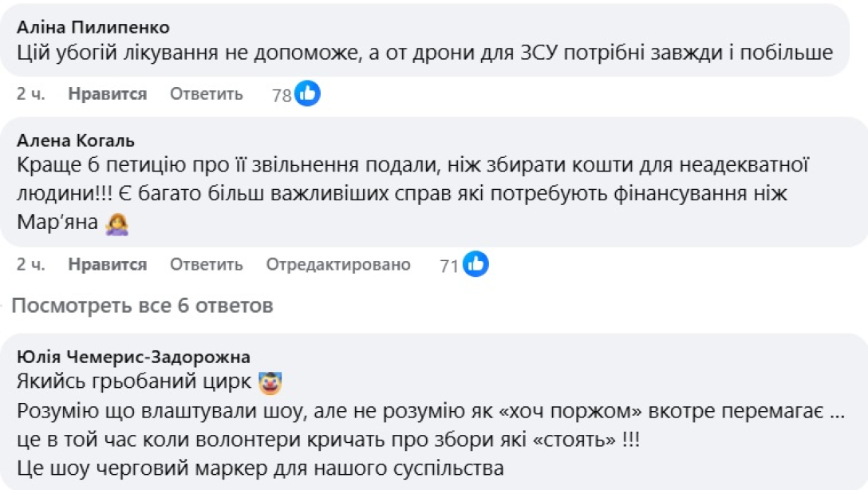Hit "Ответить" under Алена Когаль's comment

click(206, 265)
